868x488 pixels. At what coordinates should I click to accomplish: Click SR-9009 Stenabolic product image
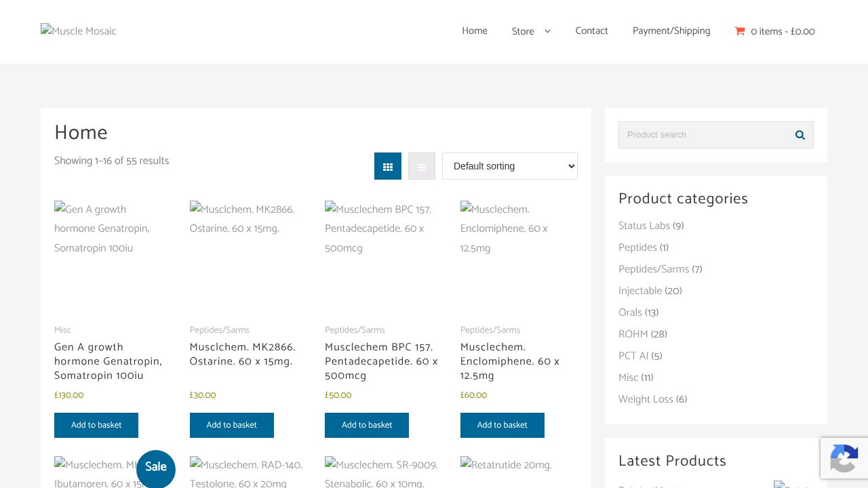(x=383, y=472)
